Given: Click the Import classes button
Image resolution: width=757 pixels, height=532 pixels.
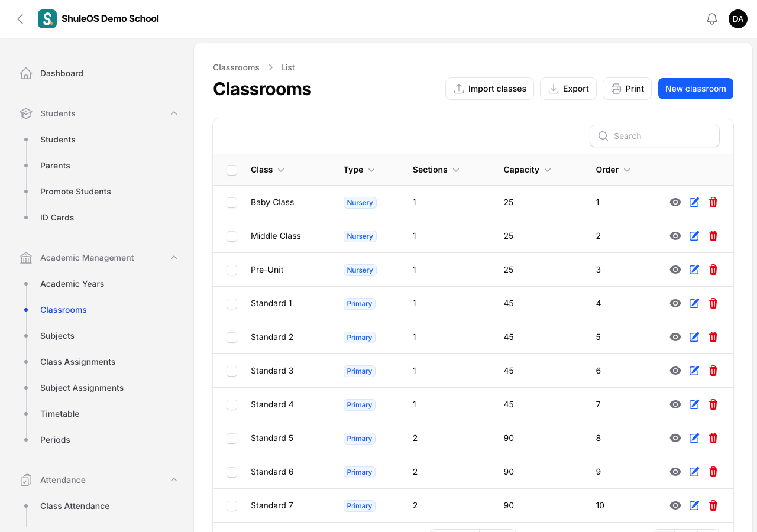Looking at the screenshot, I should 490,89.
